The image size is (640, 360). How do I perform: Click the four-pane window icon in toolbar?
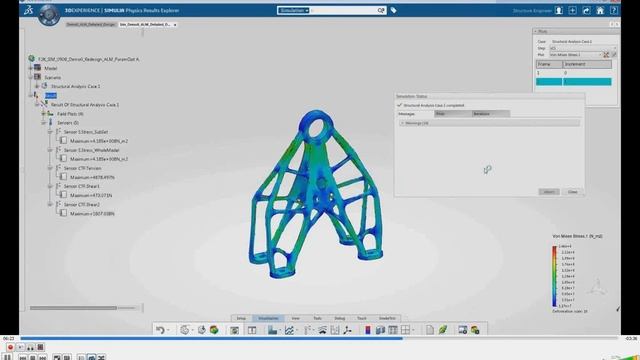click(405, 330)
